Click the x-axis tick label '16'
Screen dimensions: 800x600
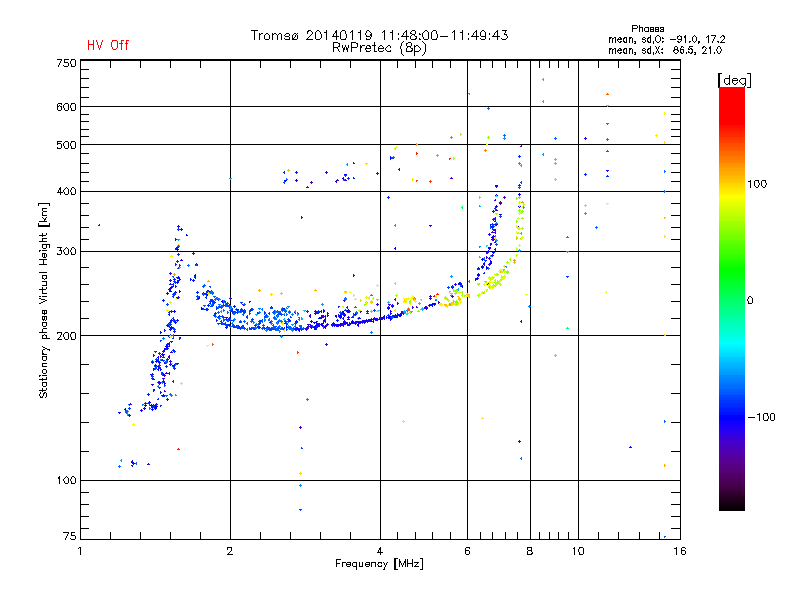click(680, 551)
